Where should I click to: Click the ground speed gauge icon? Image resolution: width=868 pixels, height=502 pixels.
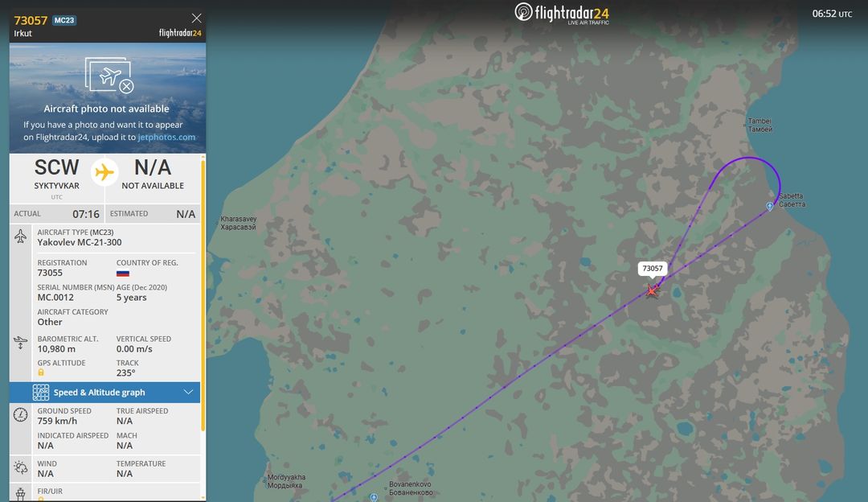point(20,415)
